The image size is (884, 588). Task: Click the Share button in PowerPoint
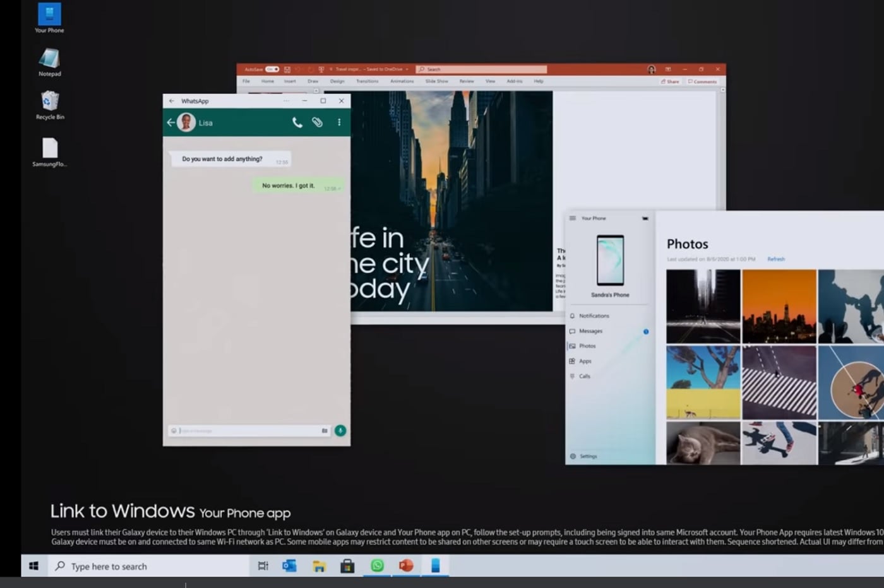point(670,81)
